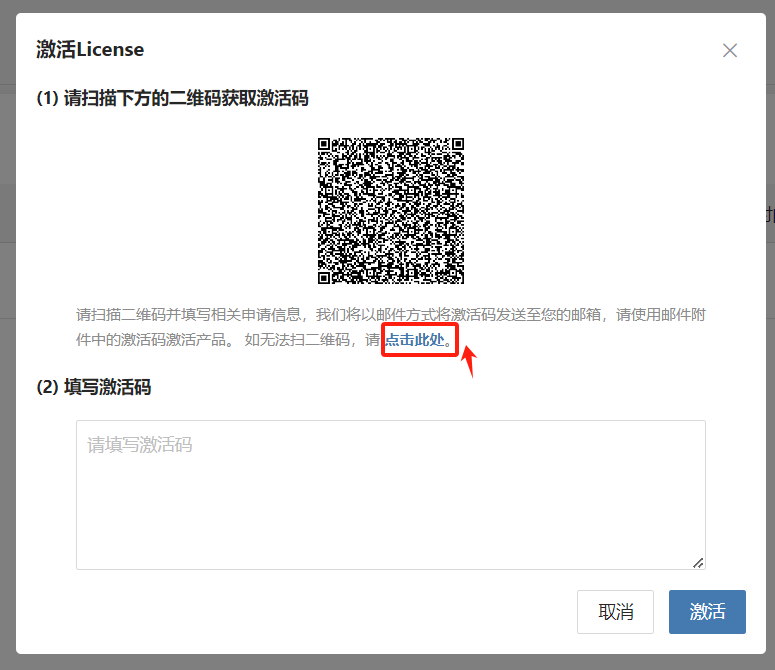Click the grey description paragraph's first line
Screen dimensions: 775x670
pos(390,315)
